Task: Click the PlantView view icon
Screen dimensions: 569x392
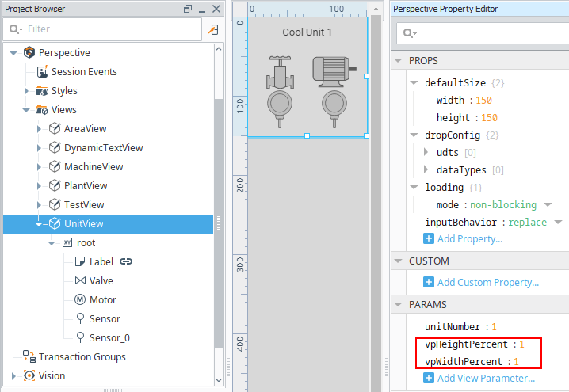Action: coord(55,185)
